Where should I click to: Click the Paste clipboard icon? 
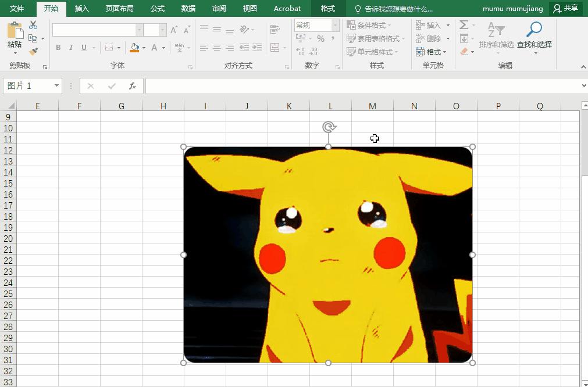click(x=15, y=36)
